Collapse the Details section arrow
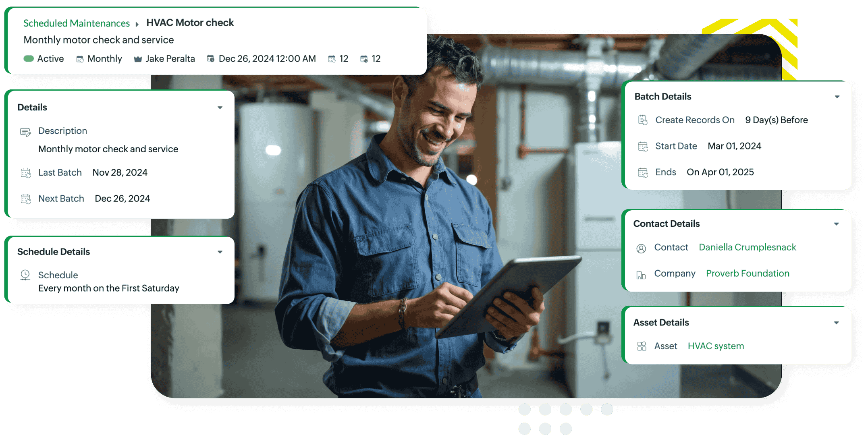This screenshot has width=868, height=435. (x=220, y=108)
